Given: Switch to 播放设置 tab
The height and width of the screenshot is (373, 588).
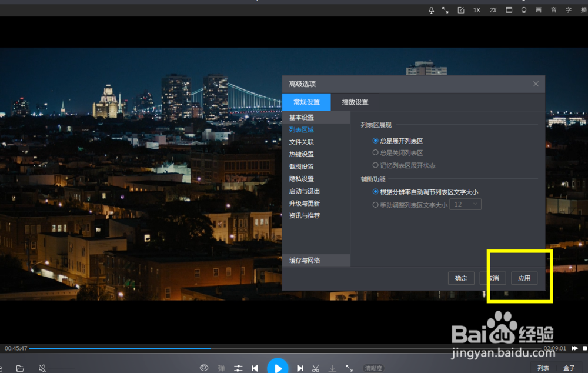Looking at the screenshot, I should tap(355, 102).
